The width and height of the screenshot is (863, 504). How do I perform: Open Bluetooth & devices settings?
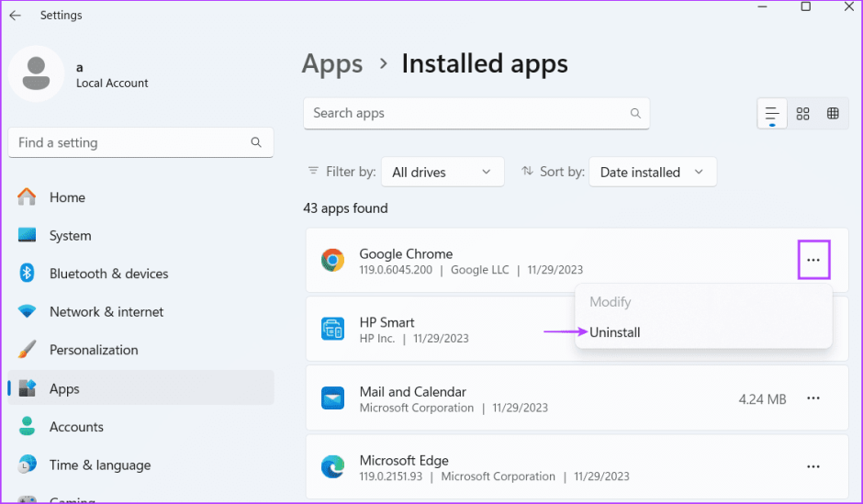click(108, 274)
